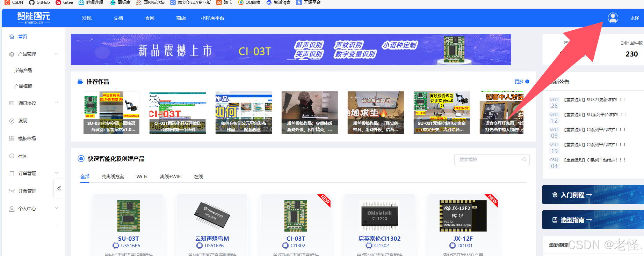Click the 产品管理 layers icon
Viewport: 644px width, 256px height.
[12, 54]
